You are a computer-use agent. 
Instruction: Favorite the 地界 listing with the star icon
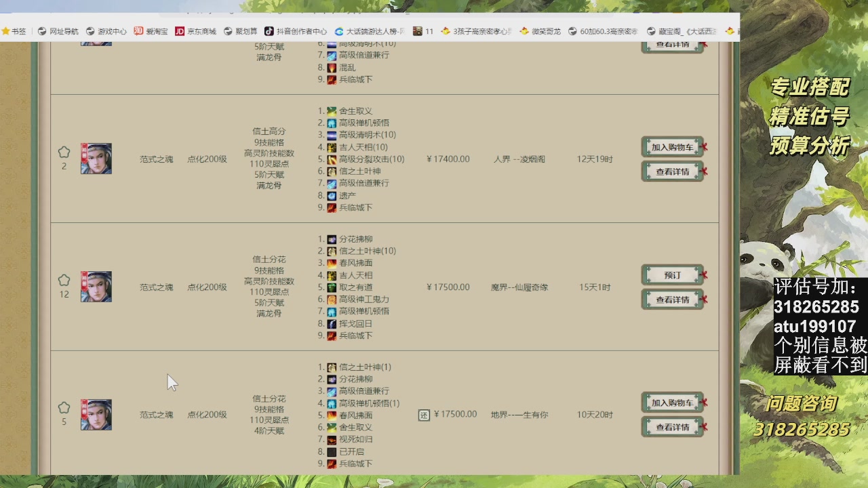[64, 407]
